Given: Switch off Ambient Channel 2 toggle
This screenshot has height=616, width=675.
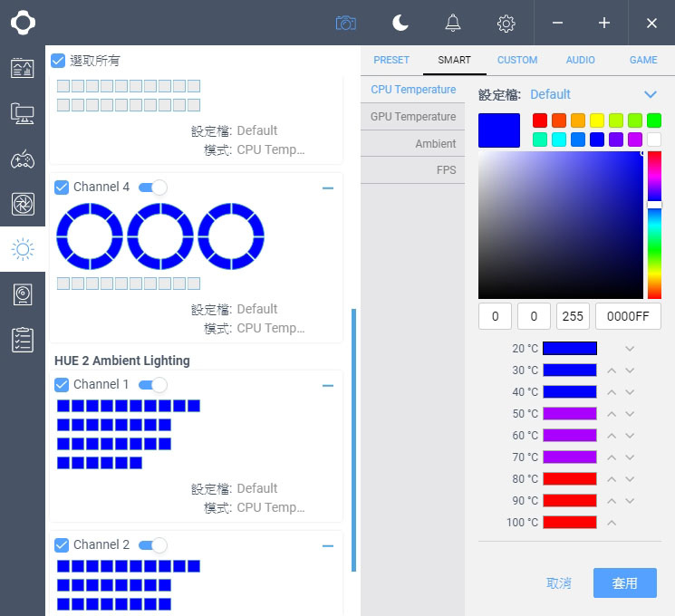Looking at the screenshot, I should (x=153, y=545).
